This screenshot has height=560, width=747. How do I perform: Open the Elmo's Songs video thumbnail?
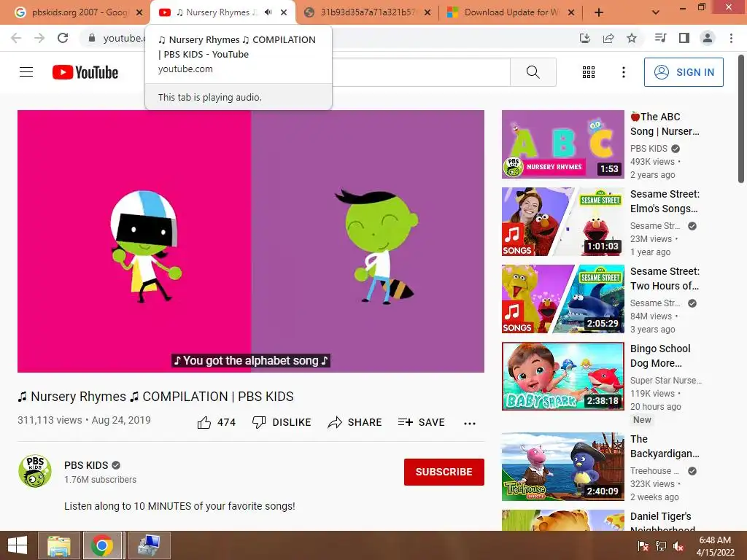coord(563,222)
